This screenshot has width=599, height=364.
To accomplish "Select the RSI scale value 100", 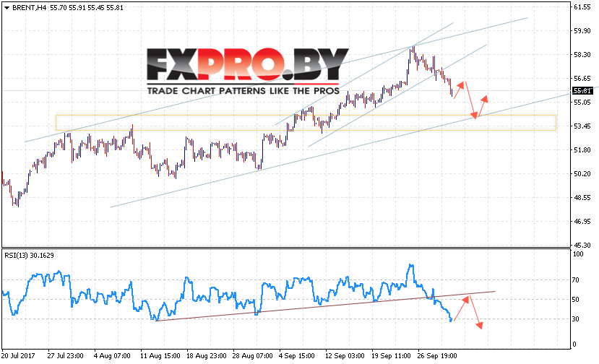I will pyautogui.click(x=578, y=254).
